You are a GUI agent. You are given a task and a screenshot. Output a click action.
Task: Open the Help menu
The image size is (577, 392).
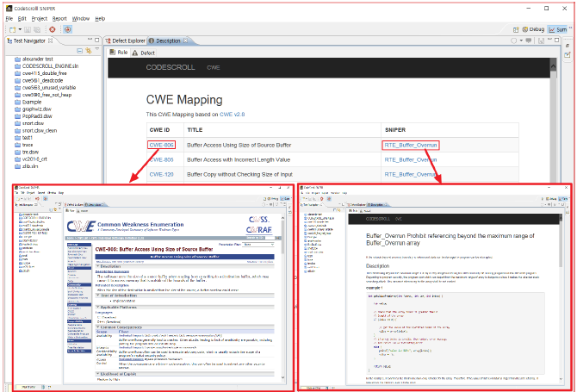click(100, 18)
